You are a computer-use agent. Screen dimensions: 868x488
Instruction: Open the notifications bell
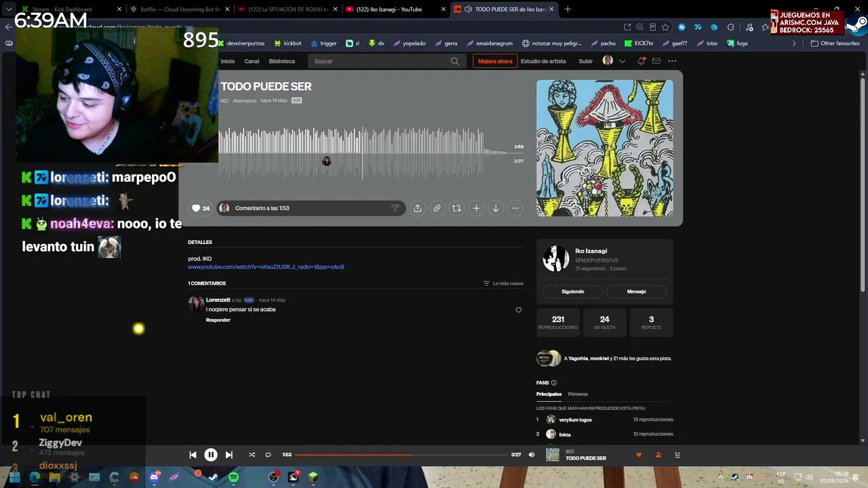[x=641, y=61]
